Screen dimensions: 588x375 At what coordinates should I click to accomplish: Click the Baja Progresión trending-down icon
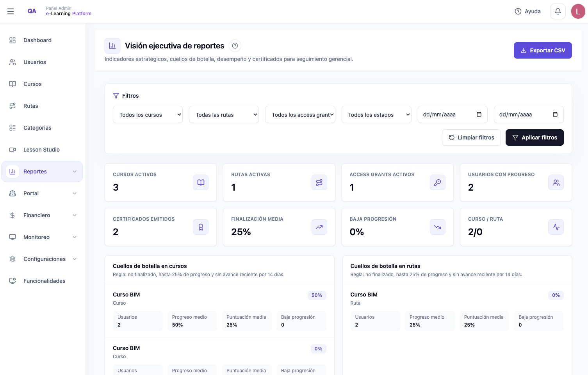438,227
